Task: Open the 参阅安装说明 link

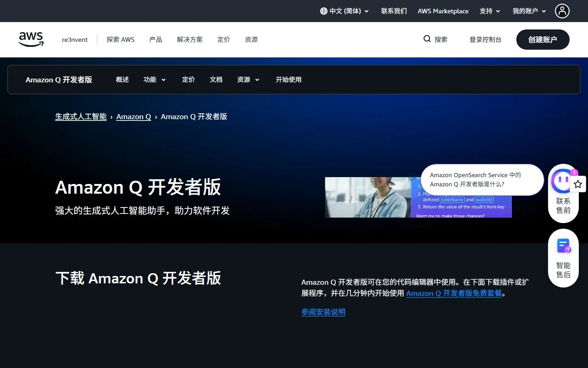Action: pos(323,312)
